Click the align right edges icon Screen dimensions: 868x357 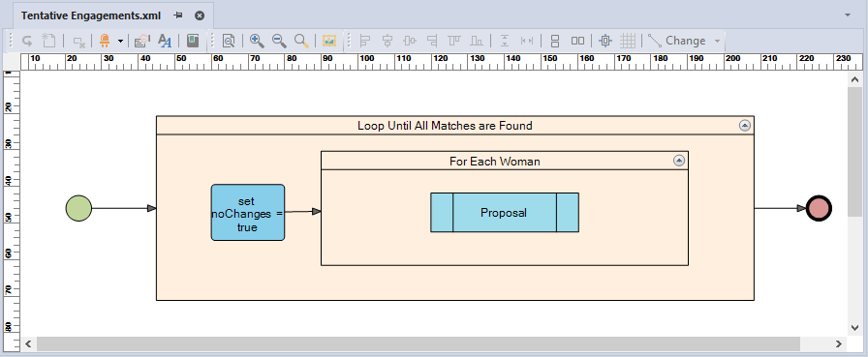432,41
